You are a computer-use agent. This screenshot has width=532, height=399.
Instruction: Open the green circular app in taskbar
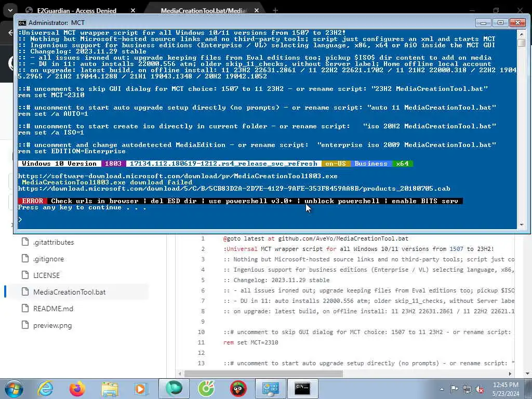(x=206, y=389)
